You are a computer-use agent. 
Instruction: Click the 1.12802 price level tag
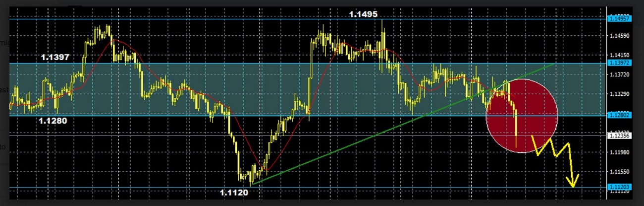[618, 115]
